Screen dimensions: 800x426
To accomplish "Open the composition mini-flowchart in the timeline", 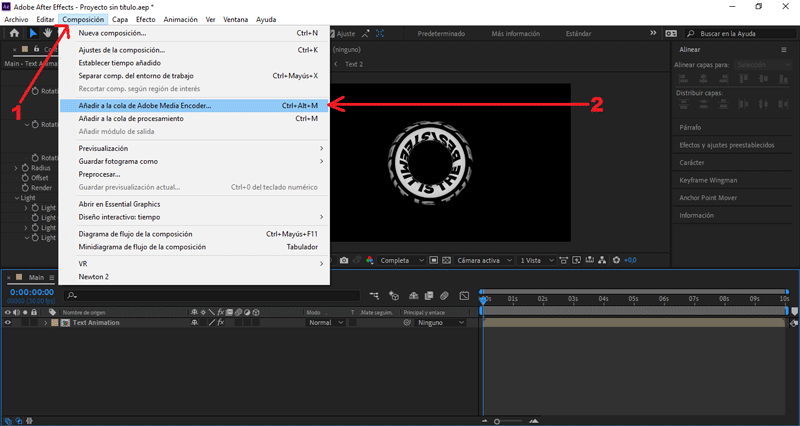I will tap(374, 295).
